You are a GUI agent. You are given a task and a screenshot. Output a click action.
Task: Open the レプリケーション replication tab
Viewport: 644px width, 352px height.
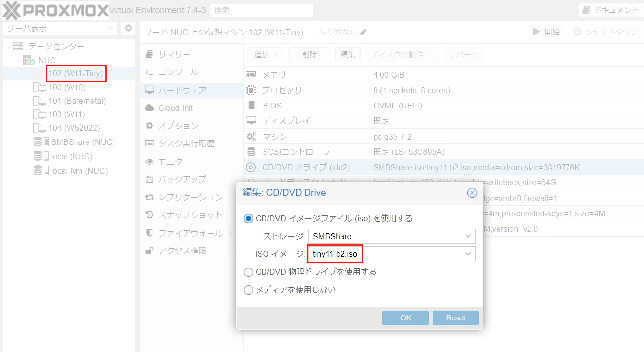pos(191,197)
